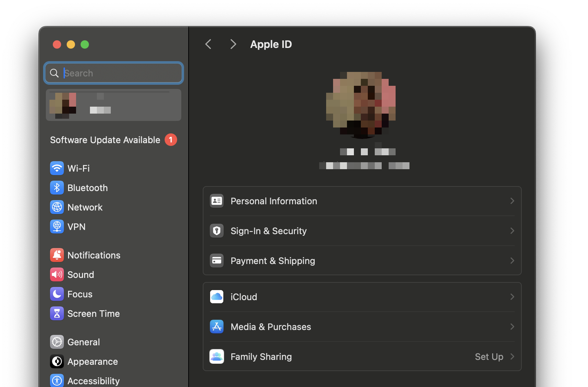Select Screen Time label in sidebar

click(x=93, y=314)
